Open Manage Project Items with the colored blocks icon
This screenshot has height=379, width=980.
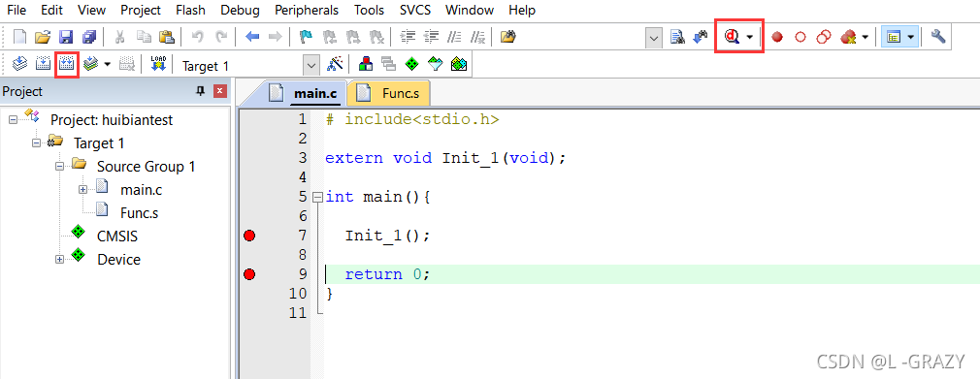click(x=366, y=64)
